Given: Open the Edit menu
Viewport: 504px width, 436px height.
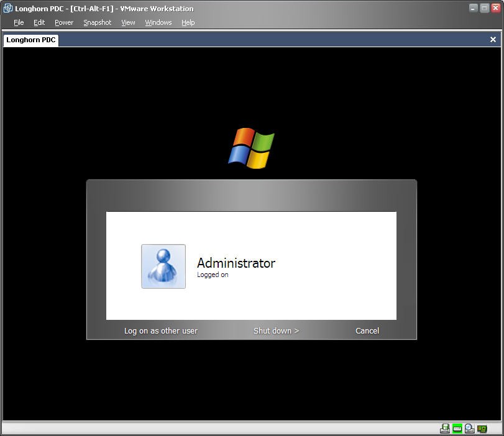Looking at the screenshot, I should 39,22.
